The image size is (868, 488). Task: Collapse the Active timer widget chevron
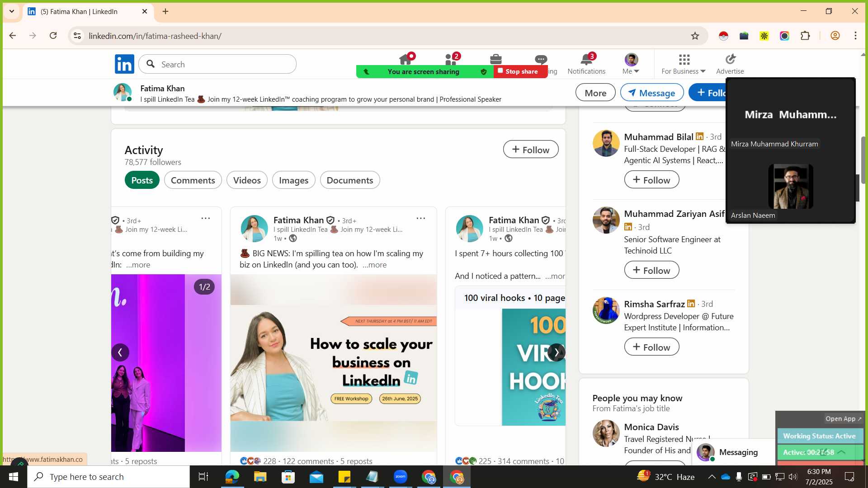coord(841,452)
